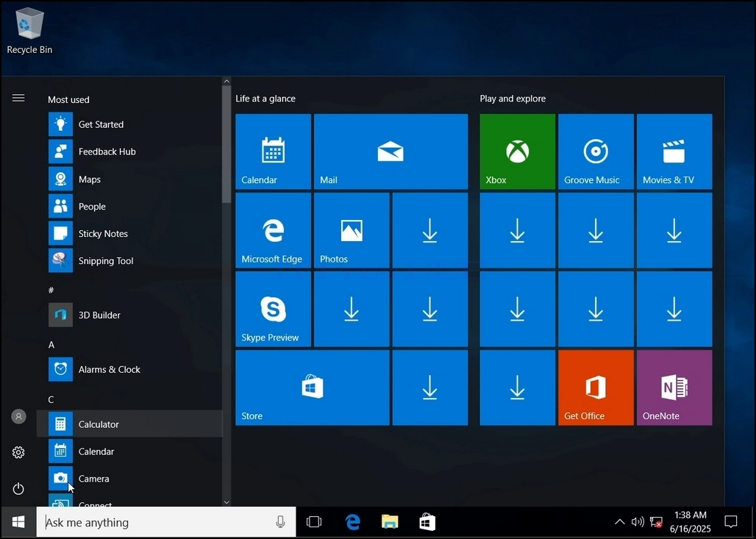This screenshot has width=756, height=539.
Task: Open the user account button
Action: (18, 416)
